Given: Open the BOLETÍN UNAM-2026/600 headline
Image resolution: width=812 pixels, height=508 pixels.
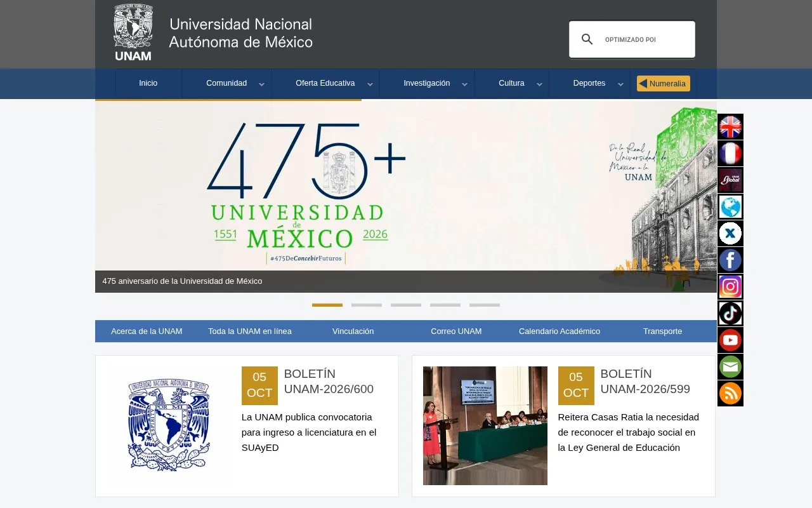Looking at the screenshot, I should click(329, 382).
